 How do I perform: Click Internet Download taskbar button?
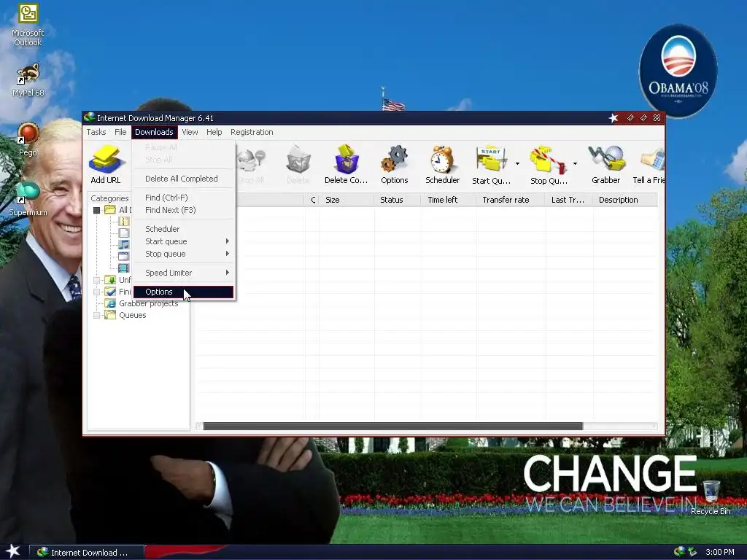point(87,553)
